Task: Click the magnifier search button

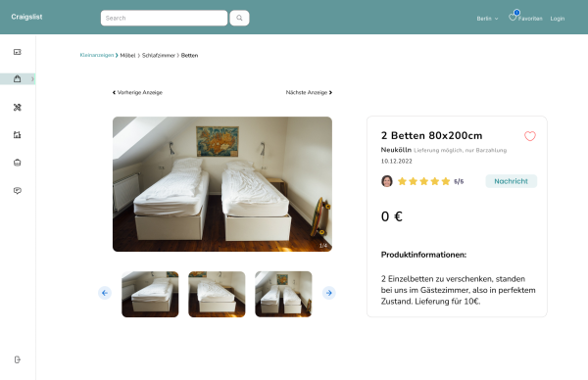Action: tap(239, 18)
